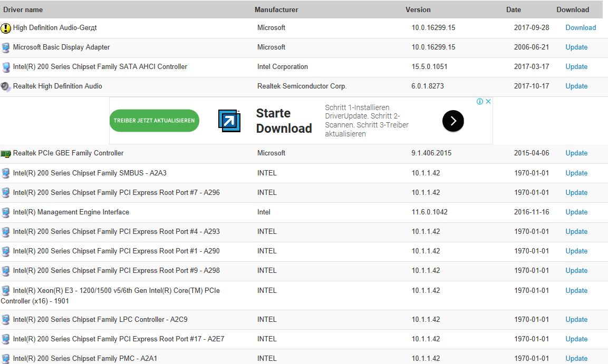Image resolution: width=608 pixels, height=364 pixels.
Task: Click the Manufacturer column header
Action: (x=276, y=9)
